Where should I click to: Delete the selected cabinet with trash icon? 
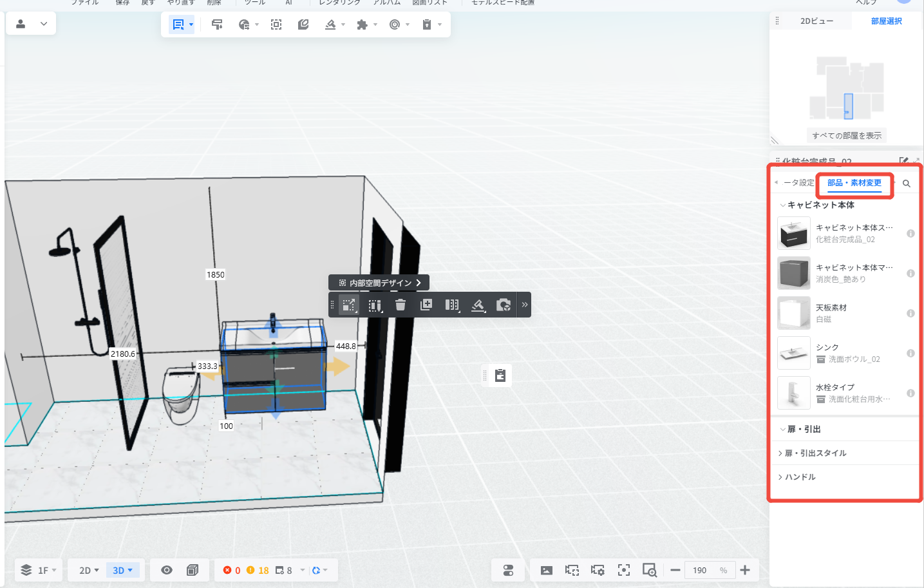point(401,305)
